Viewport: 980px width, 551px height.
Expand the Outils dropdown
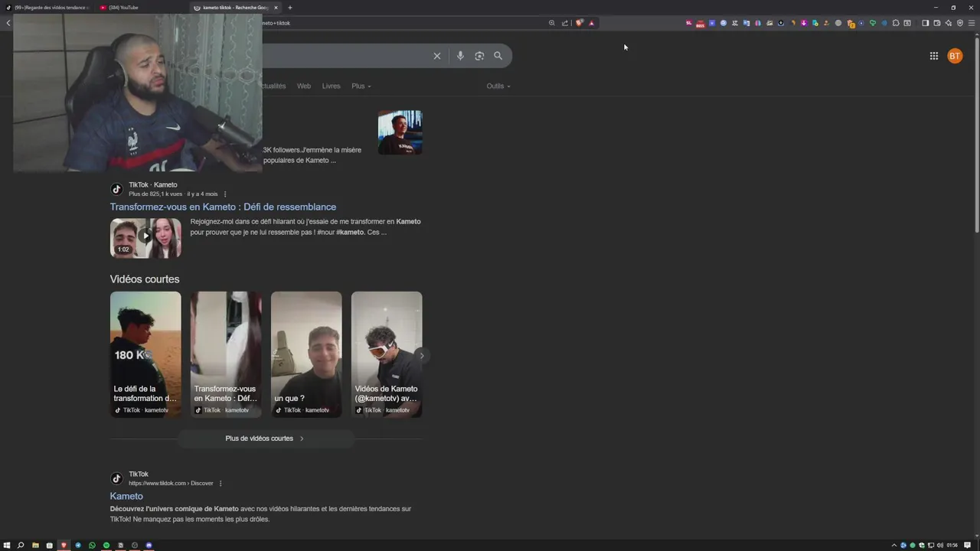tap(498, 86)
